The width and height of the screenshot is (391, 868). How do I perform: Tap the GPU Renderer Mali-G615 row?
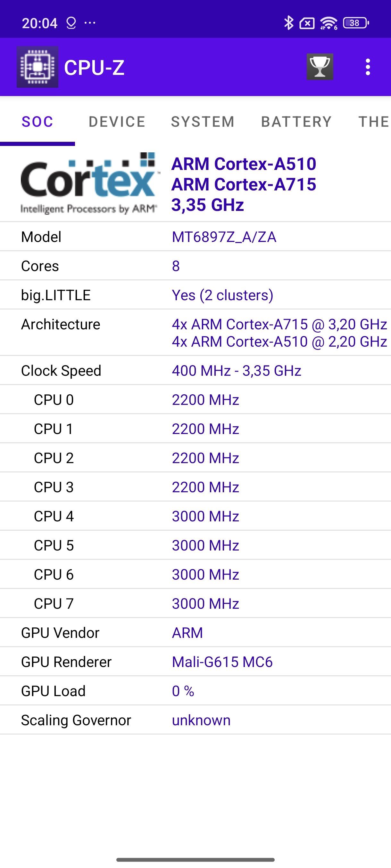[x=196, y=662]
